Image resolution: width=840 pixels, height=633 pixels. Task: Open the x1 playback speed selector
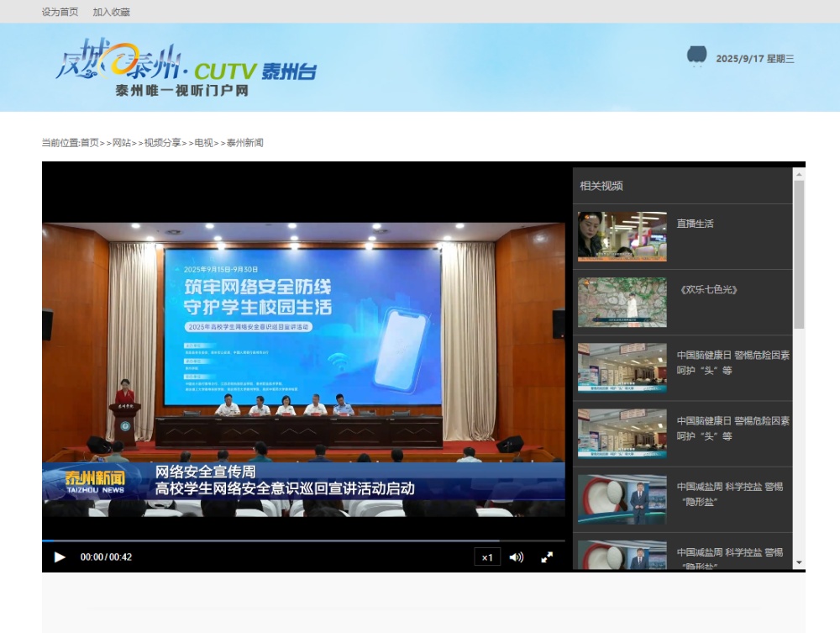(487, 557)
